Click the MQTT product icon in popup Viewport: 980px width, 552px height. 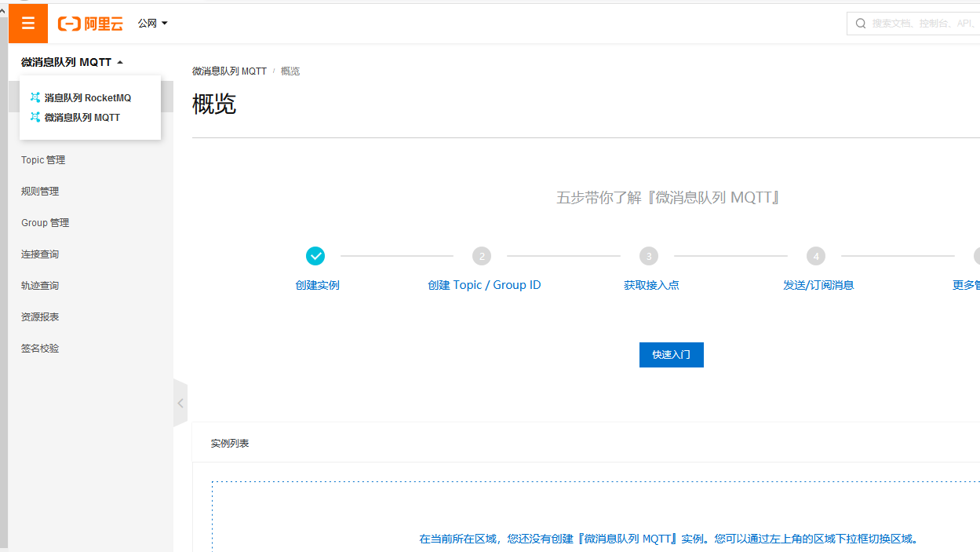point(35,118)
